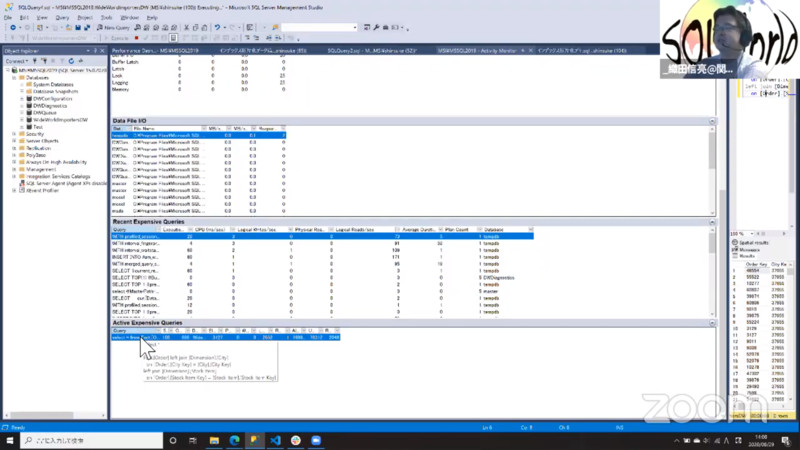This screenshot has height=450, width=800.
Task: Click the pin icon on Object Explorer header
Action: tap(95, 51)
